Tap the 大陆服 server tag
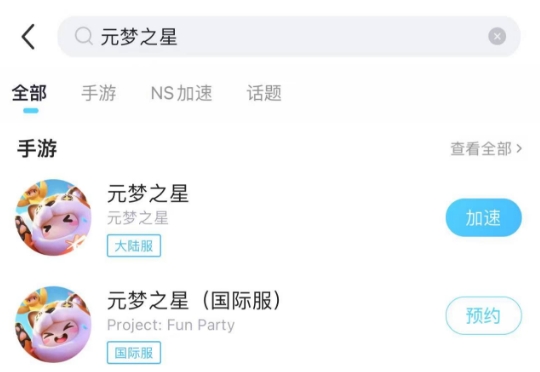This screenshot has height=372, width=540. pyautogui.click(x=134, y=246)
